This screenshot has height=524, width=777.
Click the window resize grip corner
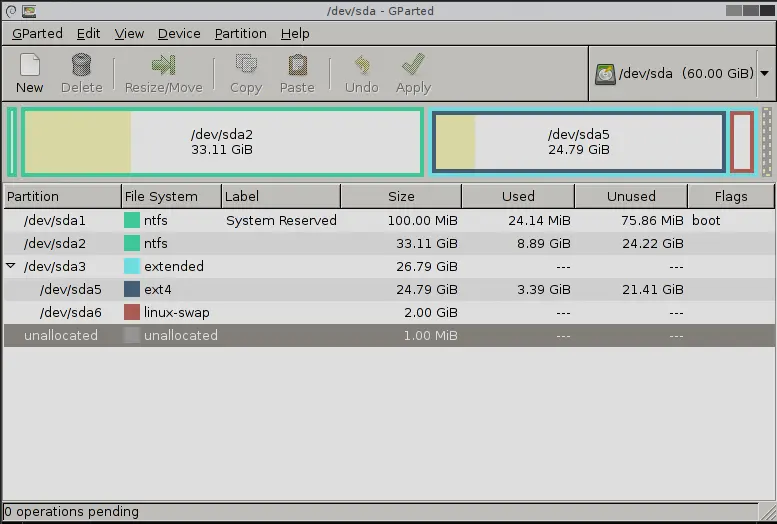767,513
